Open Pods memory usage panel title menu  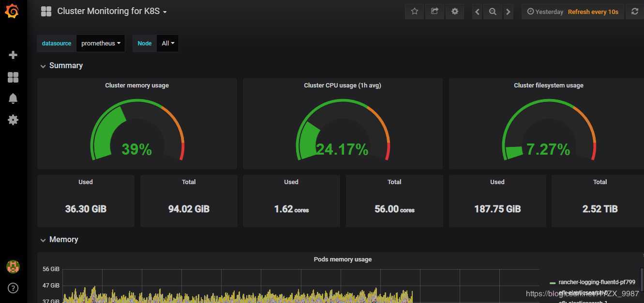tap(343, 260)
